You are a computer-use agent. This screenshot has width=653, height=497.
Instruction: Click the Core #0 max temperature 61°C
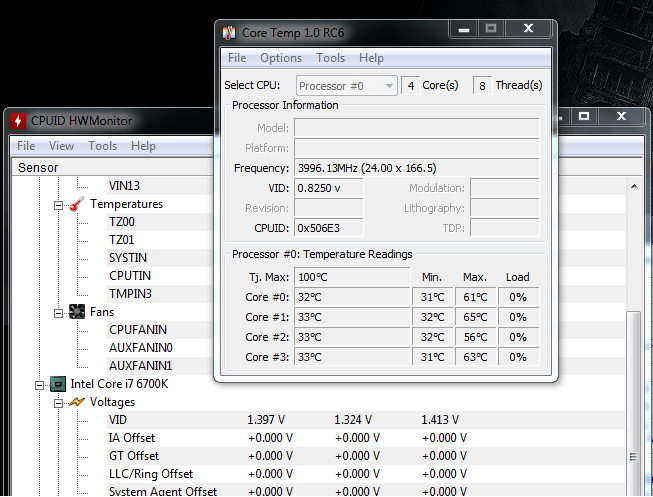(x=475, y=297)
